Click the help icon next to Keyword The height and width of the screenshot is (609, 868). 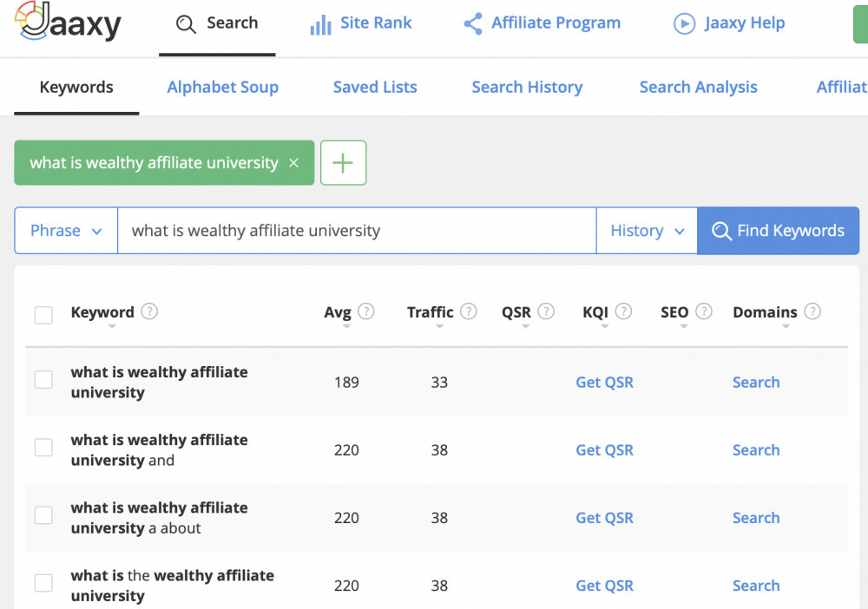pos(149,311)
